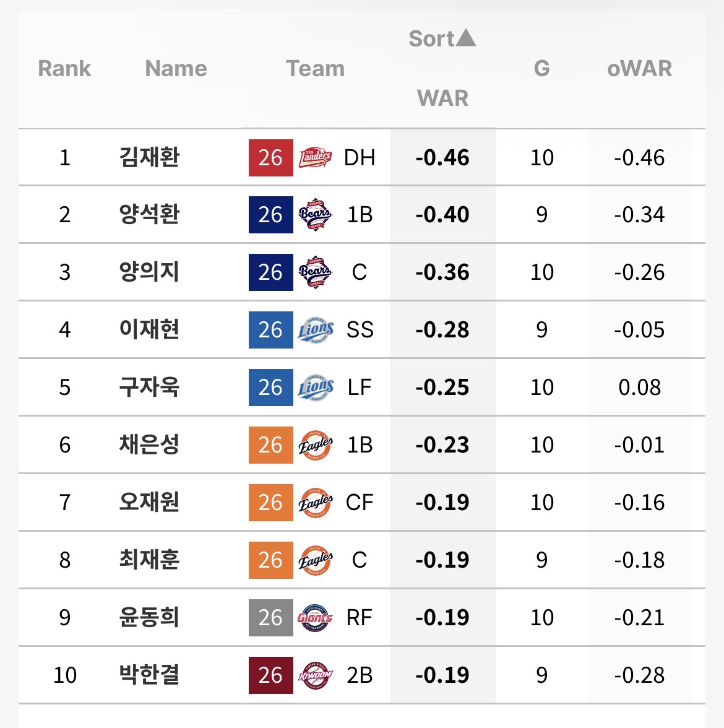
Task: Click the Lions logo in 이재현's row
Action: tap(315, 329)
